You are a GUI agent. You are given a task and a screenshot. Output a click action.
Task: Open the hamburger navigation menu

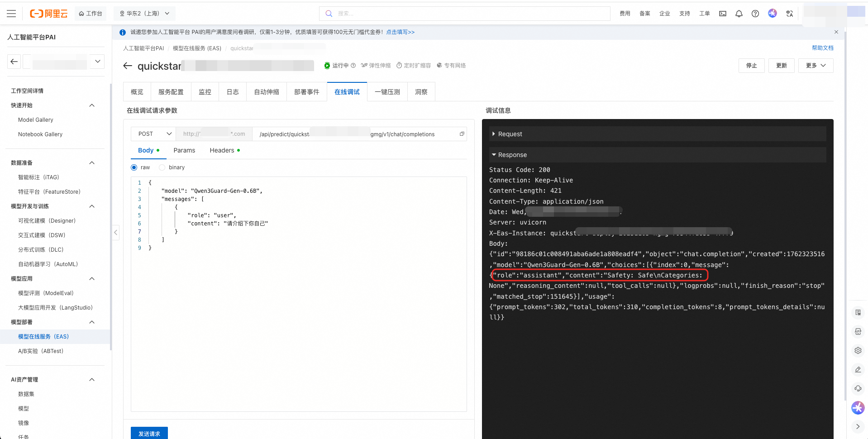[11, 14]
